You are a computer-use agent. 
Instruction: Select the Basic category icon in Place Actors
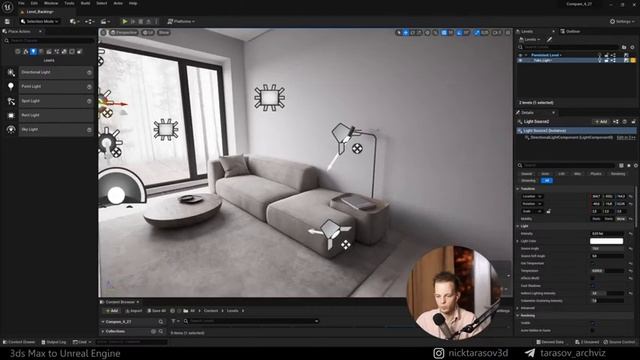coord(25,51)
